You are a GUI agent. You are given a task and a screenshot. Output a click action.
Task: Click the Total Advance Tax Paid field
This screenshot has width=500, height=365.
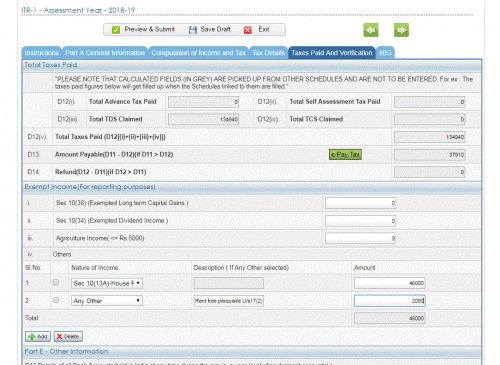[x=203, y=102]
